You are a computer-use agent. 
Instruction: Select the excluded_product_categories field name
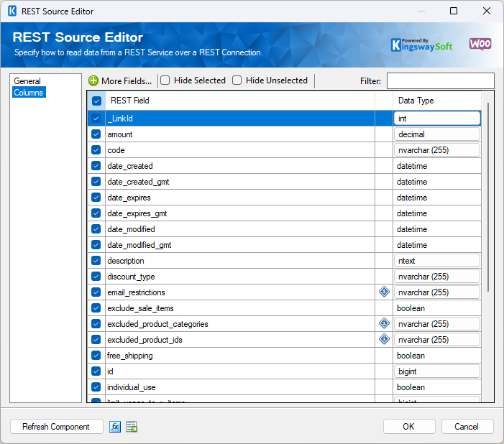point(158,324)
